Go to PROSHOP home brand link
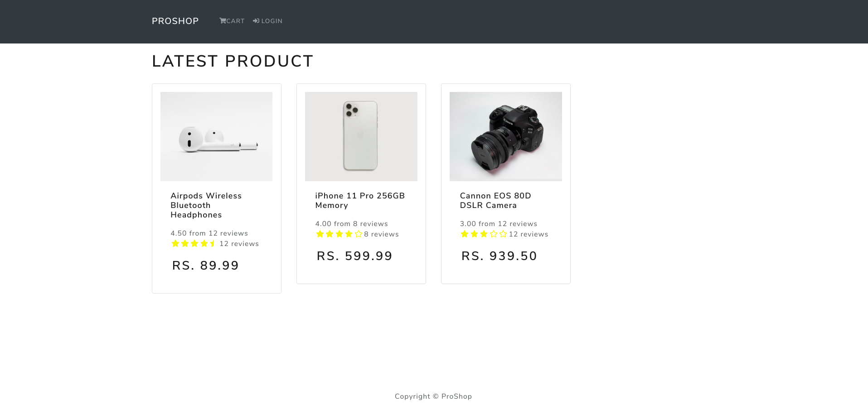Viewport: 868px width, 415px height. pyautogui.click(x=175, y=21)
